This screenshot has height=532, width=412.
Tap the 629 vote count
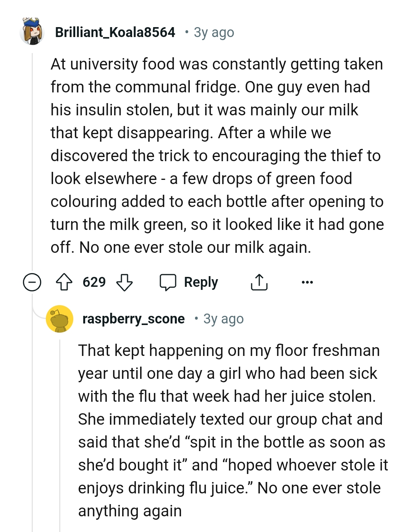click(x=94, y=282)
